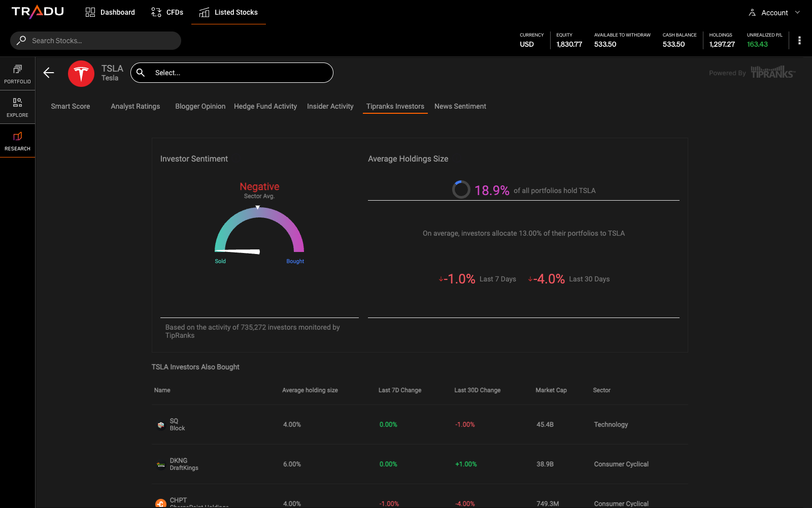Open the SQ Block stock row
Viewport: 812px width, 508px height.
point(420,425)
